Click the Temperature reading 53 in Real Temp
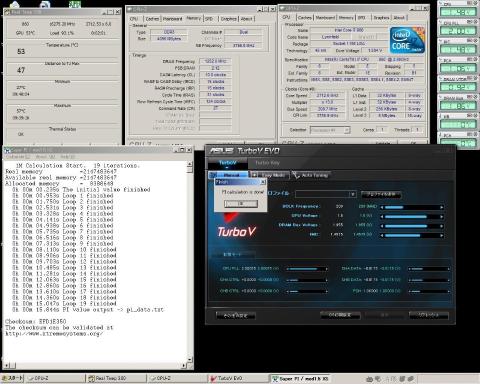The height and width of the screenshot is (384, 480). pos(21,52)
